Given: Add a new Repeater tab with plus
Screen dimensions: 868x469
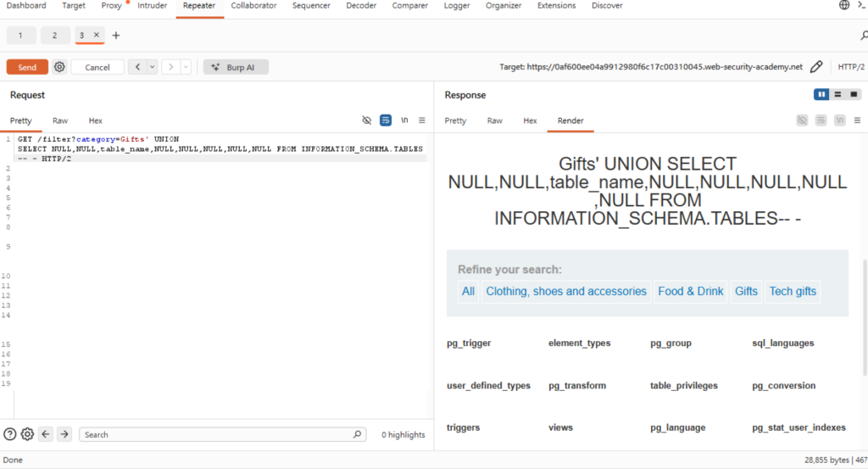Looking at the screenshot, I should tap(115, 36).
